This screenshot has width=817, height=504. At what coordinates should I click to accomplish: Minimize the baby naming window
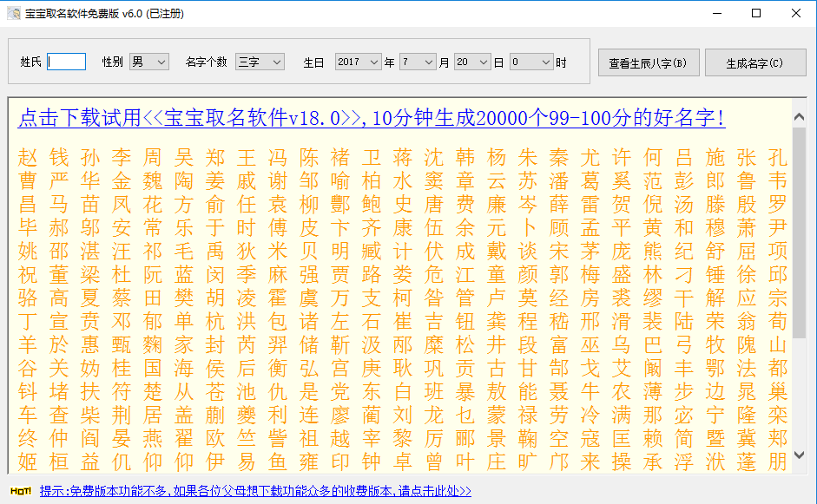pos(716,13)
